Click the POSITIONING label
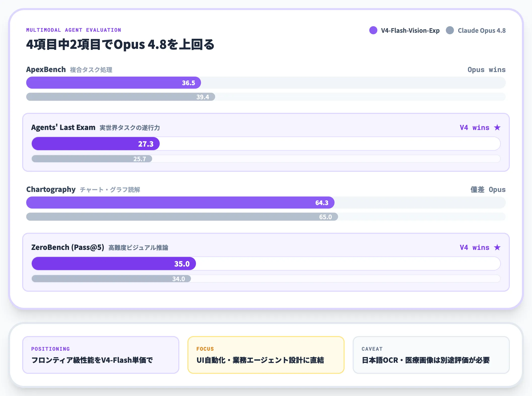Image resolution: width=532 pixels, height=396 pixels. click(50, 349)
